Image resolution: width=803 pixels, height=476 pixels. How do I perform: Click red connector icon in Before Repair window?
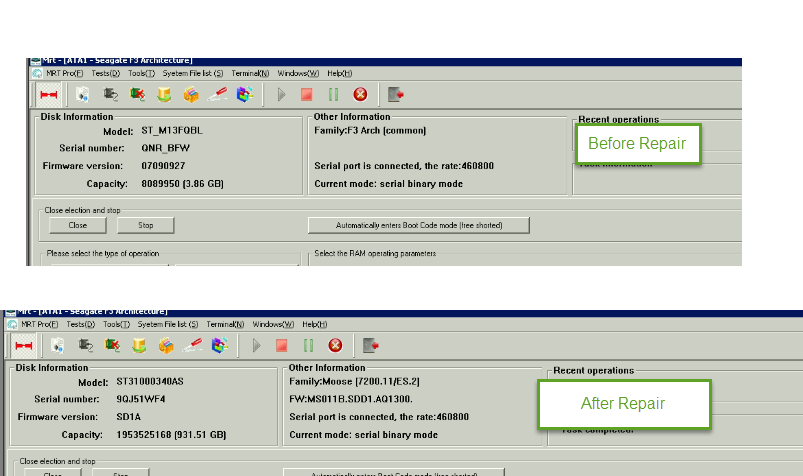pyautogui.click(x=49, y=95)
